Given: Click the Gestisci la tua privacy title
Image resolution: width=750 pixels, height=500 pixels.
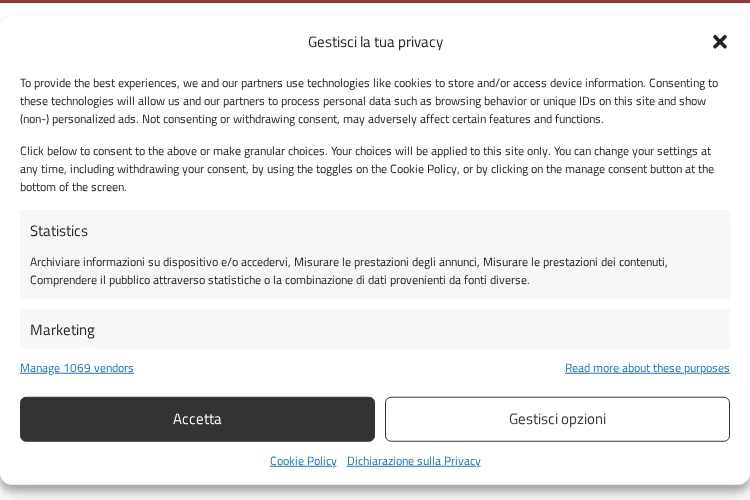Looking at the screenshot, I should pyautogui.click(x=375, y=42).
